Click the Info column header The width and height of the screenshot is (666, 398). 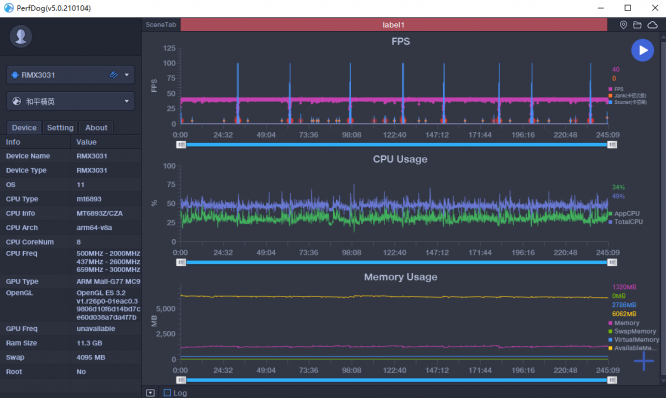click(x=13, y=142)
